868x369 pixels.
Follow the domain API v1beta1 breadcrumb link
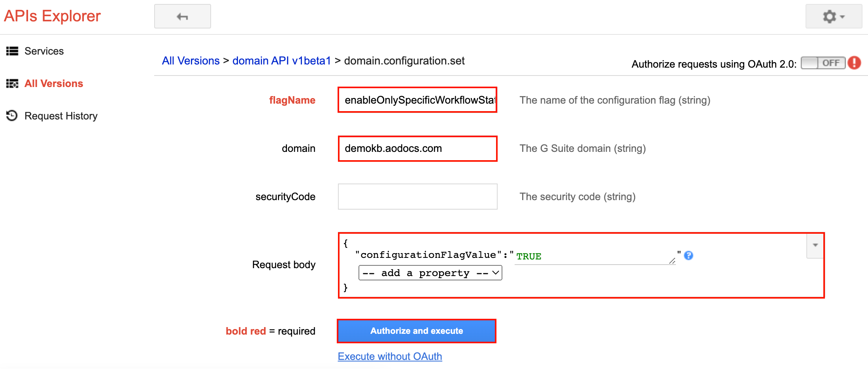pyautogui.click(x=281, y=61)
